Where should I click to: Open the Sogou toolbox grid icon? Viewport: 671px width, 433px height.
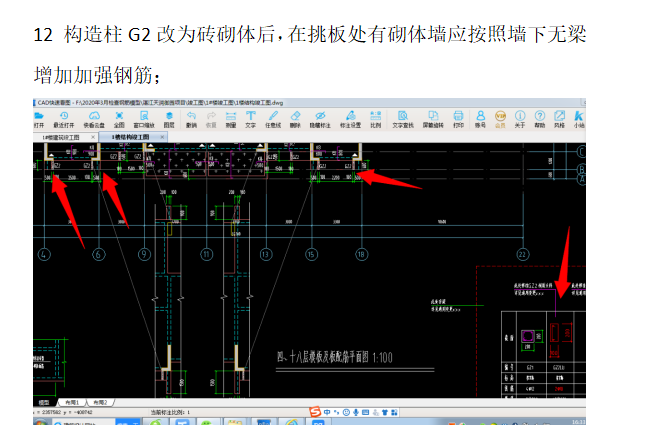pyautogui.click(x=394, y=412)
